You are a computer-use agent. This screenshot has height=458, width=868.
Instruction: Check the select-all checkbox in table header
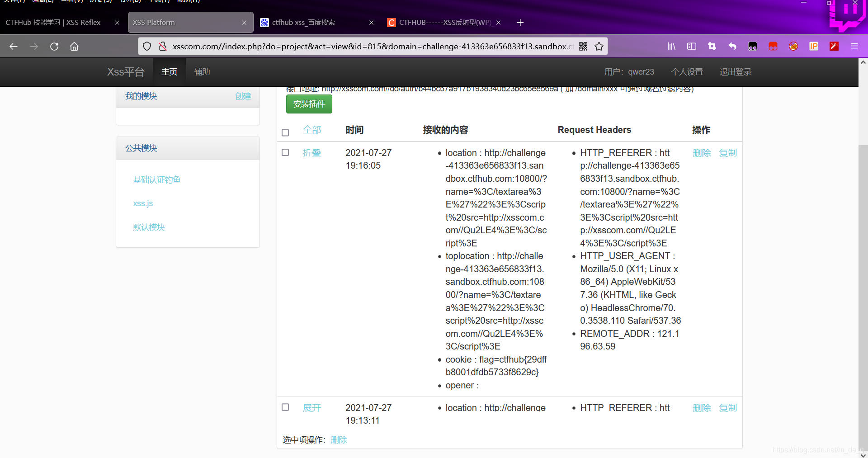tap(285, 132)
